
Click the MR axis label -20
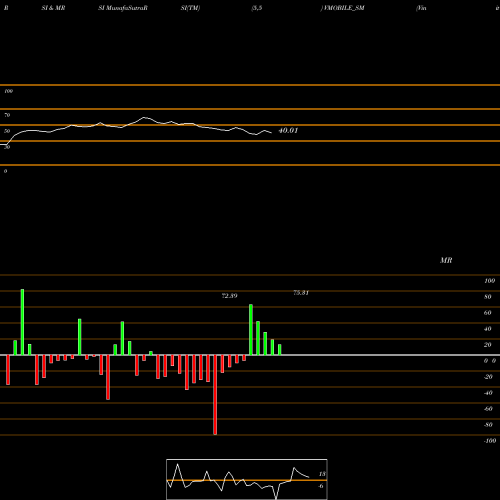coord(488,377)
